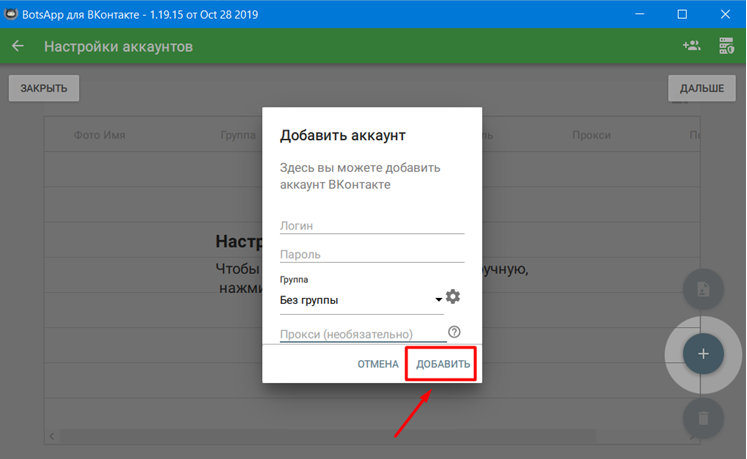Viewport: 747px width, 459px height.
Task: Click the ДОБАВИТЬ button
Action: pos(443,364)
